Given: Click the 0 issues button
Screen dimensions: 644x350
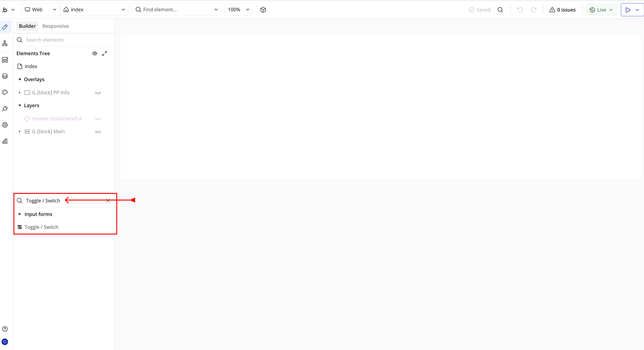Looking at the screenshot, I should tap(562, 10).
